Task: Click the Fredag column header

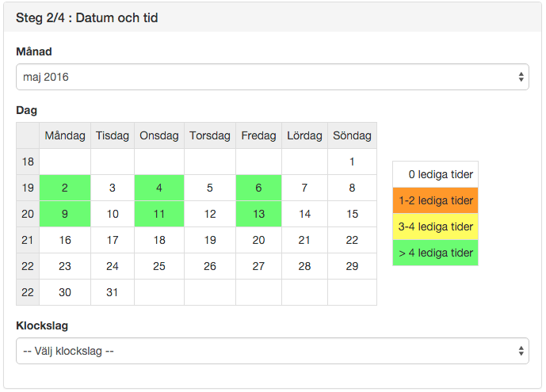Action: click(x=258, y=135)
